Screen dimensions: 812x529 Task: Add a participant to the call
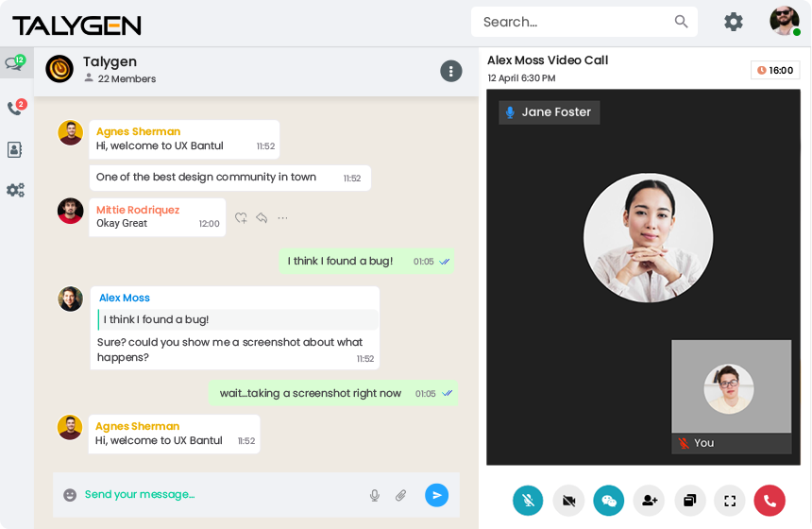[x=650, y=501]
